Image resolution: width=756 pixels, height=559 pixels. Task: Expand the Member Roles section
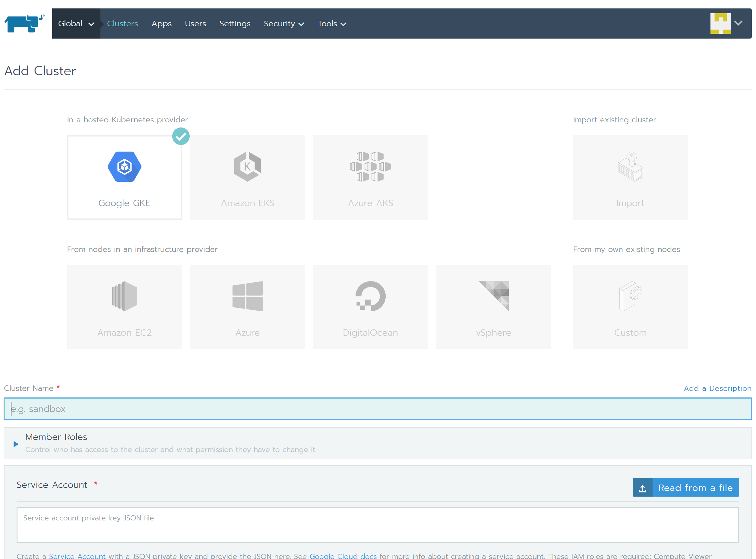pyautogui.click(x=16, y=444)
